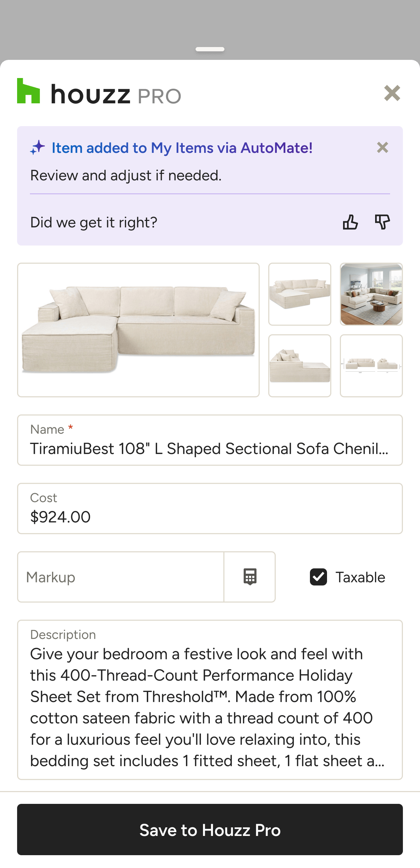Click the Markup input field
This screenshot has height=868, width=420.
[x=120, y=577]
